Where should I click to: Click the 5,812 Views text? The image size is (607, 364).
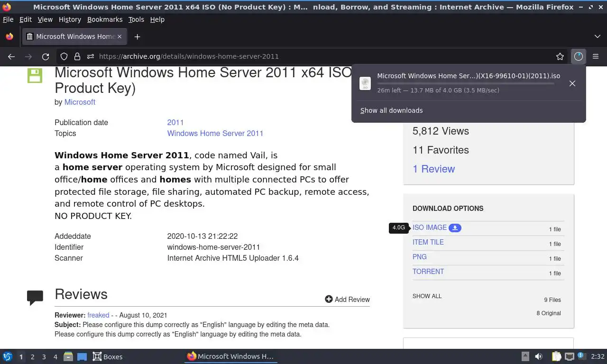point(441,131)
